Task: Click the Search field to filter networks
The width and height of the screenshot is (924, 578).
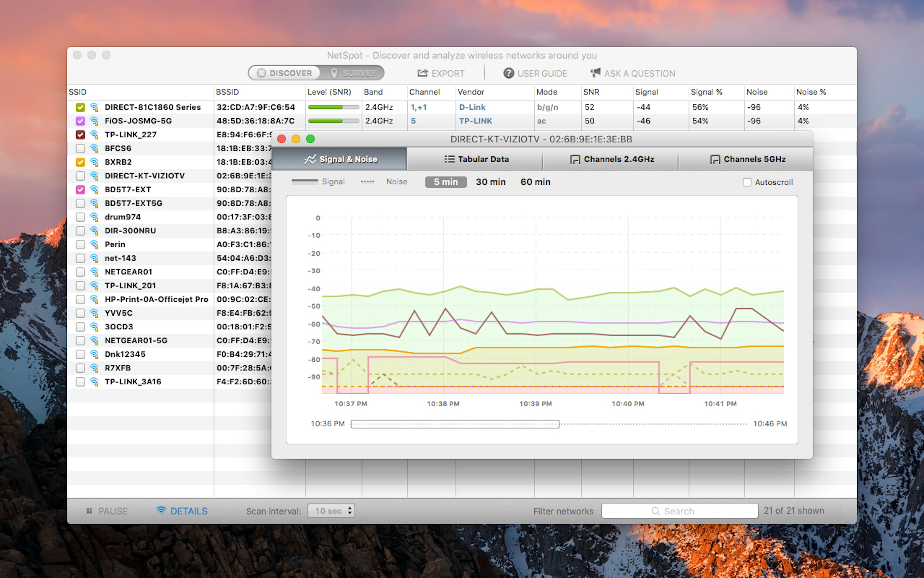Action: [x=680, y=511]
